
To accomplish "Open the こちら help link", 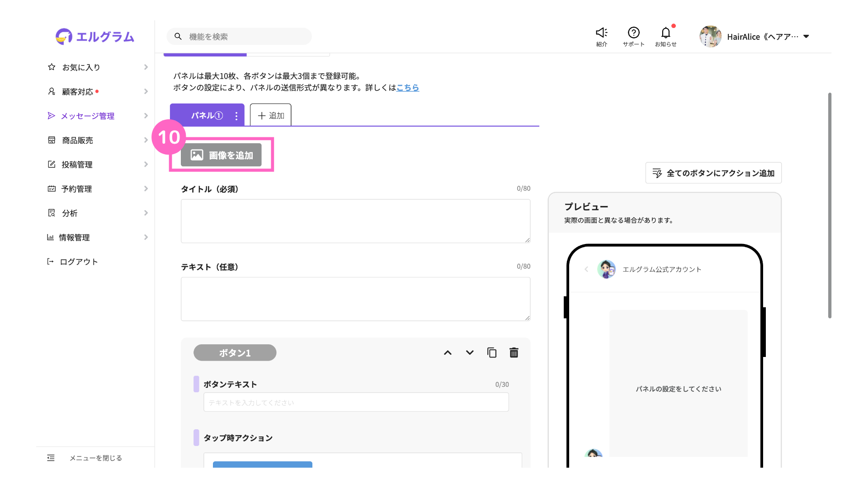I will pyautogui.click(x=408, y=88).
